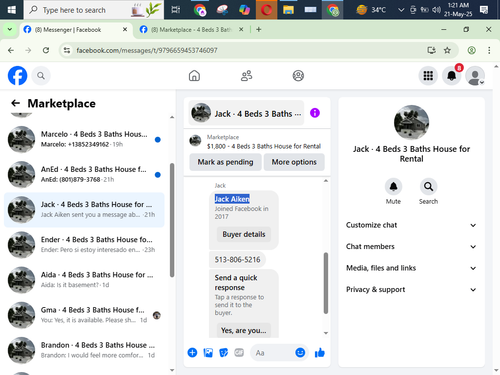Switch to the Marketplace - 4 Beds 3 Bath tab
500x375 pixels.
coord(192,30)
